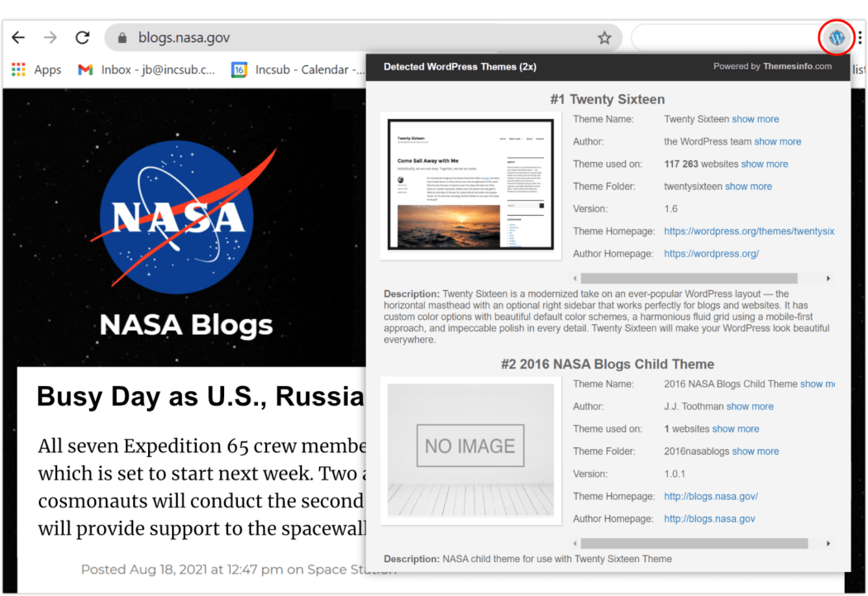
Task: Open the grid launcher next to Apps
Action: pos(17,69)
